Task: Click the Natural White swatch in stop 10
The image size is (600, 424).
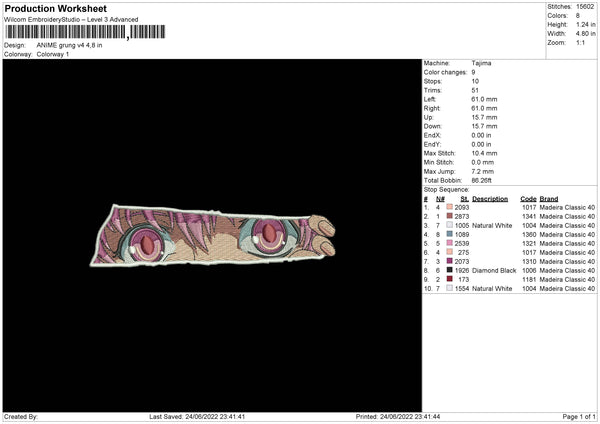Action: click(450, 288)
